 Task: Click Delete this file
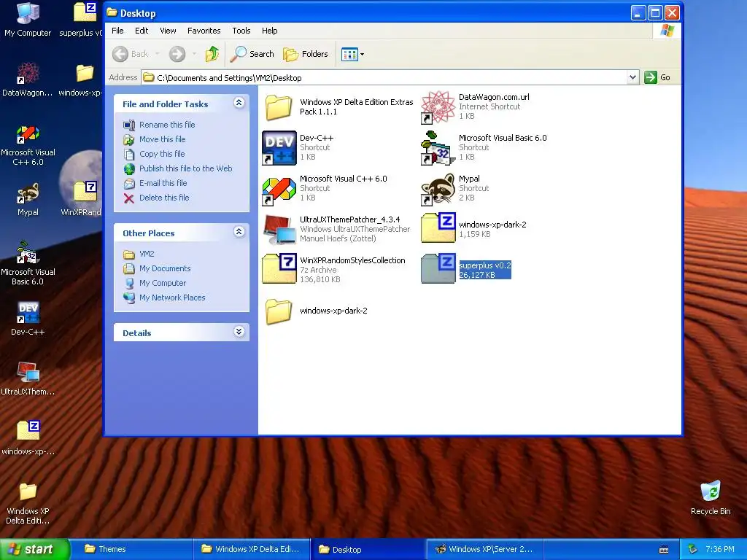point(156,198)
